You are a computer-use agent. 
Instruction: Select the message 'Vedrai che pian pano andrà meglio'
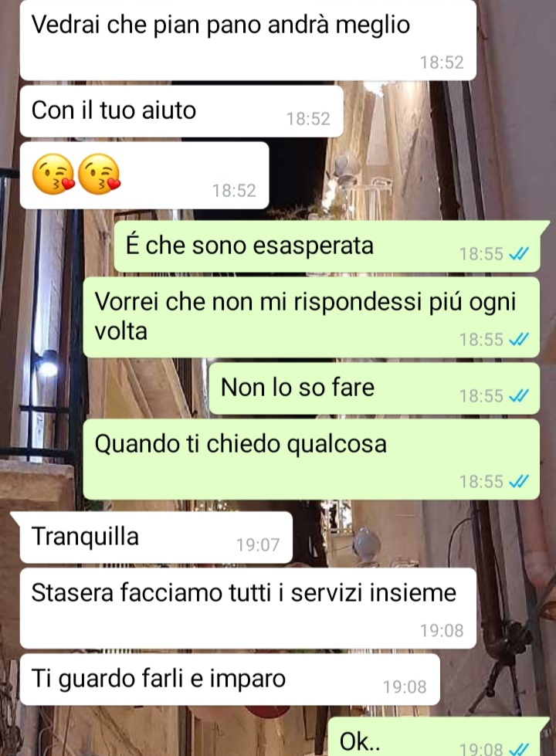pyautogui.click(x=248, y=40)
